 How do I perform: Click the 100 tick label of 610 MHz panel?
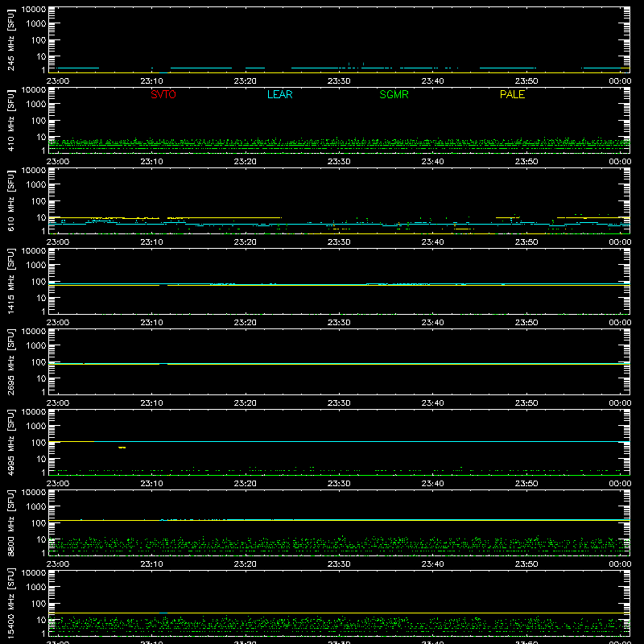[x=39, y=201]
